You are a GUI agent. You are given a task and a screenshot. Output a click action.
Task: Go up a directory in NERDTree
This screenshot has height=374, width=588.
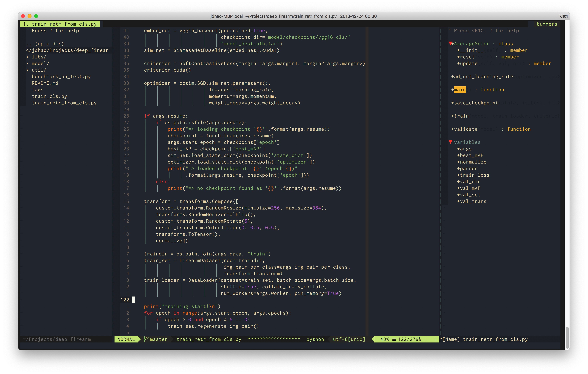coord(45,44)
